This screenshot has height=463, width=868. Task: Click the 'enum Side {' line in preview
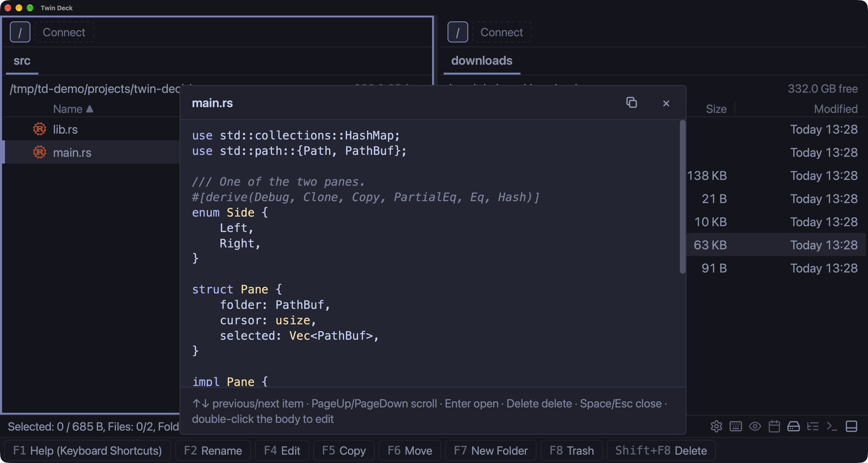(x=230, y=213)
